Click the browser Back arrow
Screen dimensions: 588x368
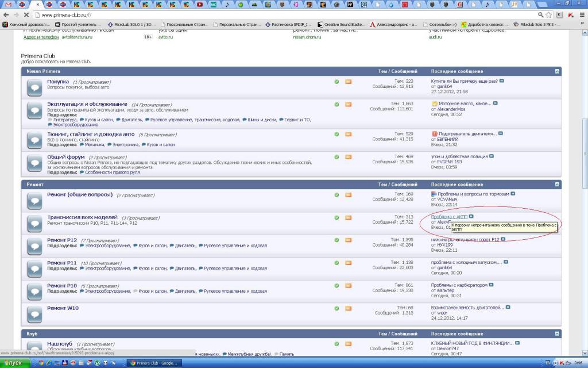click(6, 15)
